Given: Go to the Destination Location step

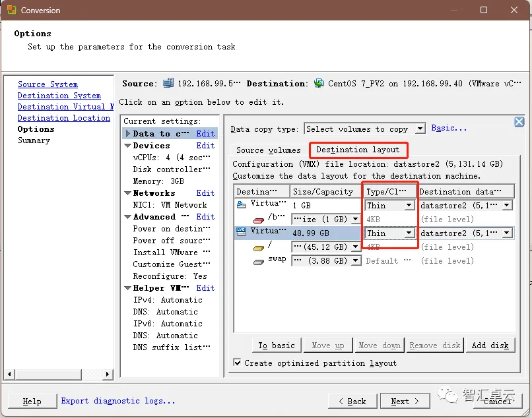Looking at the screenshot, I should 64,118.
